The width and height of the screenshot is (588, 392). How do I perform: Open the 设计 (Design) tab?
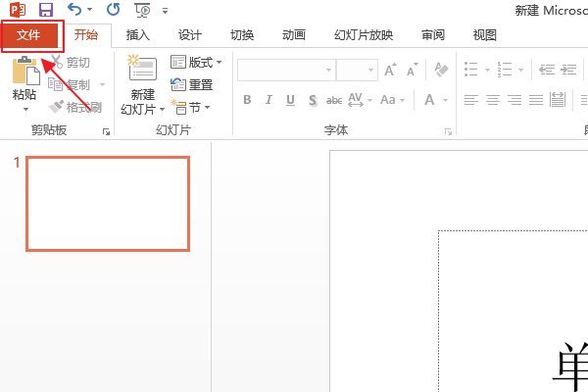point(190,35)
